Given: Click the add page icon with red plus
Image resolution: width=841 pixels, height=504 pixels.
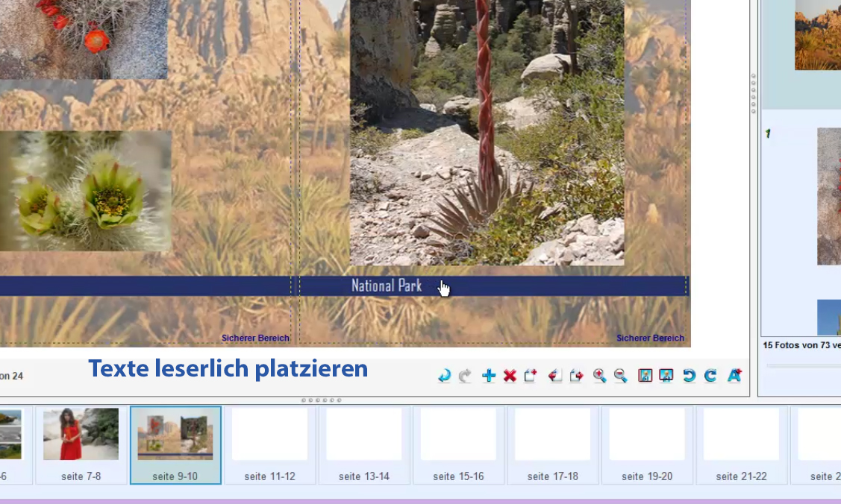Looking at the screenshot, I should [531, 376].
